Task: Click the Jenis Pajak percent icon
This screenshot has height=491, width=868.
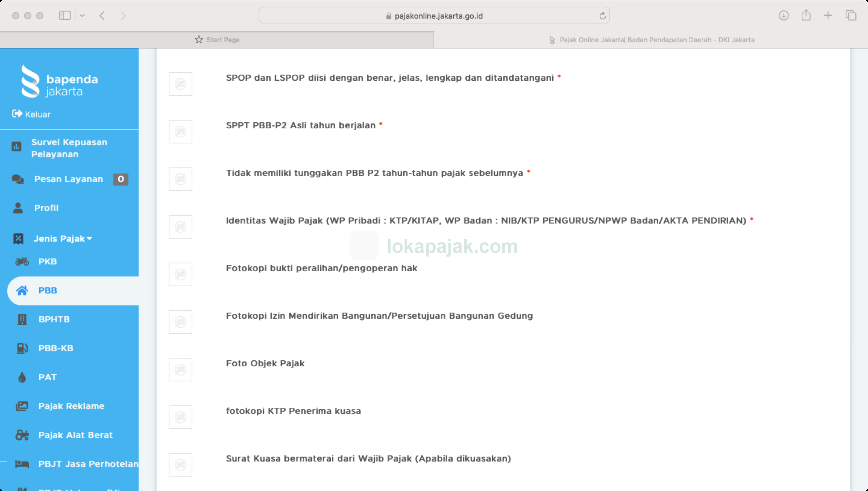Action: [x=18, y=239]
